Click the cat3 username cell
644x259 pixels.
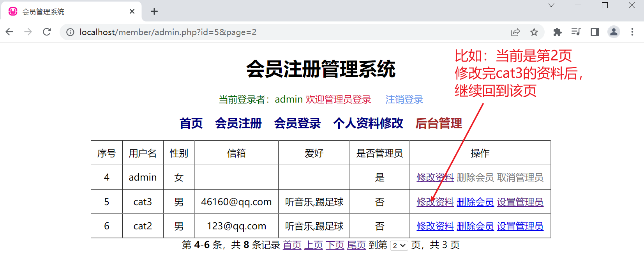143,202
